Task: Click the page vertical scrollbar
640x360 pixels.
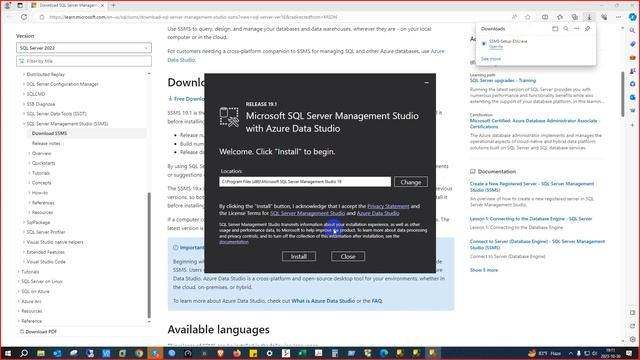Action: coord(622,94)
